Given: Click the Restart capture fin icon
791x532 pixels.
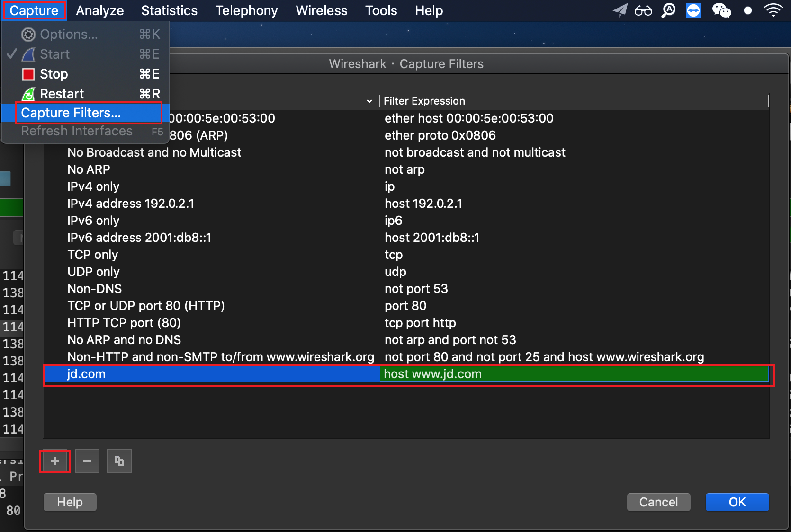Looking at the screenshot, I should (28, 94).
